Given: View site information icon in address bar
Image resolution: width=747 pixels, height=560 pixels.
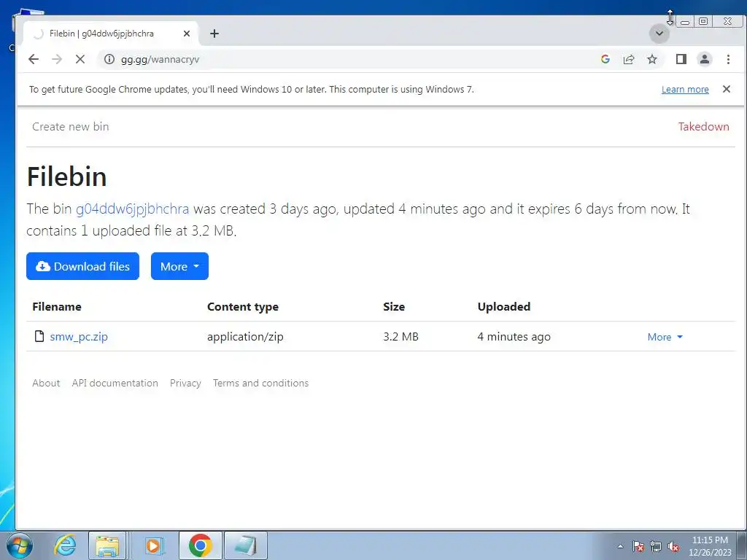Looking at the screenshot, I should (x=109, y=59).
